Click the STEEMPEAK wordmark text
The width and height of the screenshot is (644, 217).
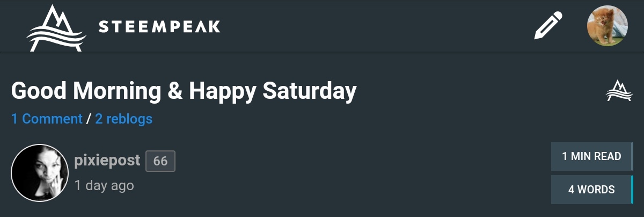(159, 27)
